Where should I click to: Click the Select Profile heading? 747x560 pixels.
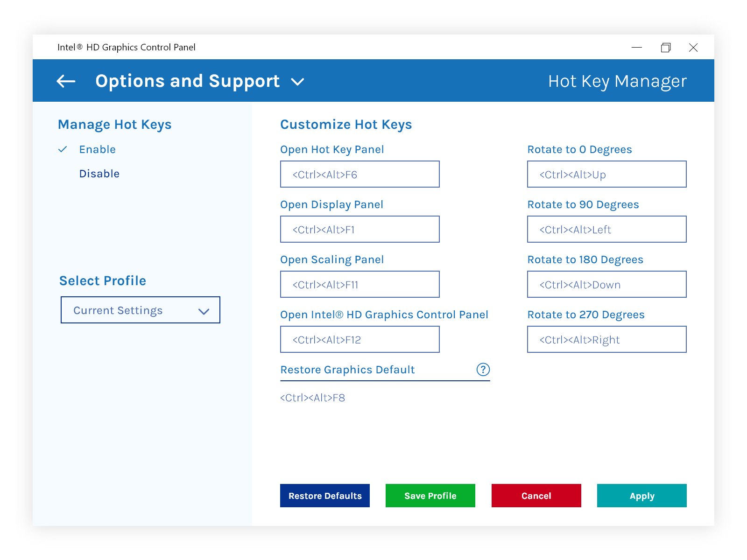click(103, 280)
